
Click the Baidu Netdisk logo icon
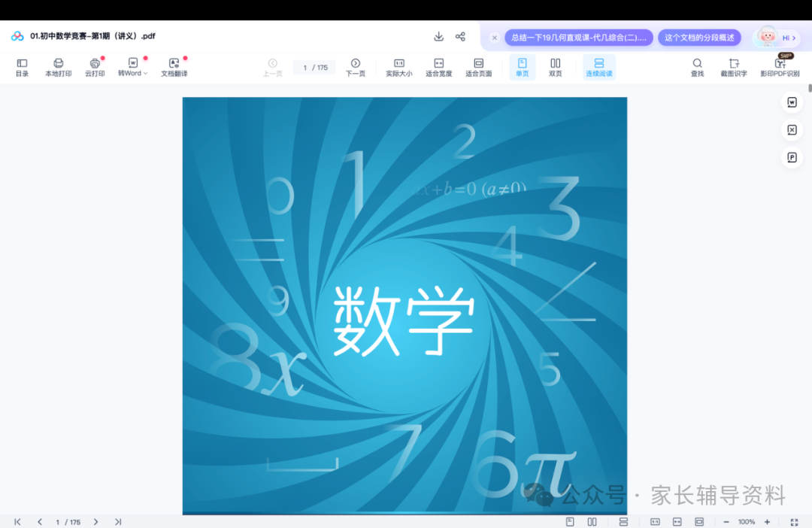[17, 36]
